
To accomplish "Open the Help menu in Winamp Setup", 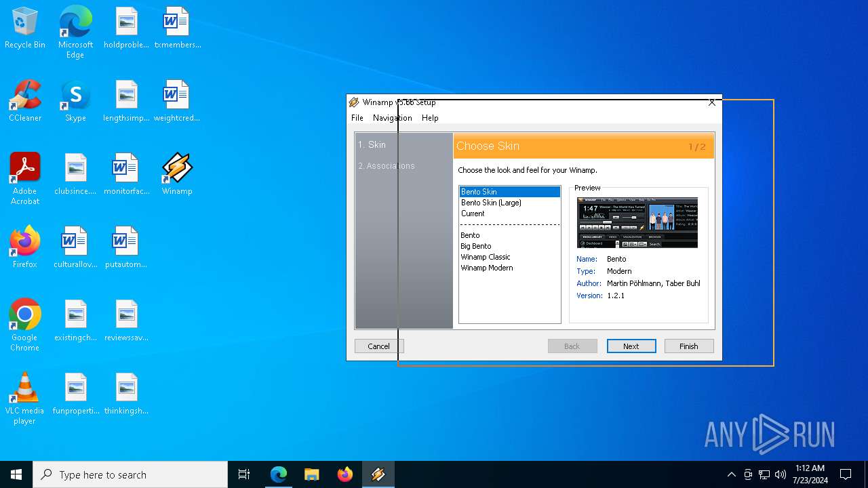I will coord(430,118).
